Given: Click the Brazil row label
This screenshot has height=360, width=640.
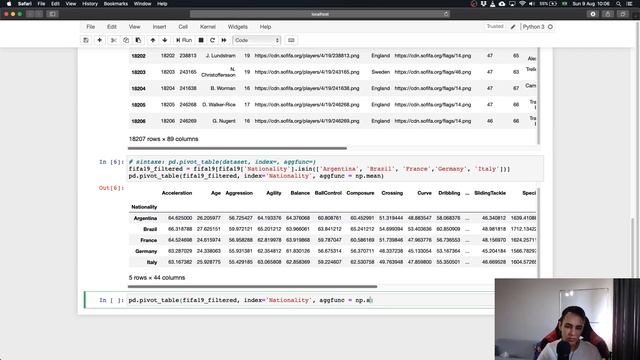Looking at the screenshot, I should pos(150,229).
